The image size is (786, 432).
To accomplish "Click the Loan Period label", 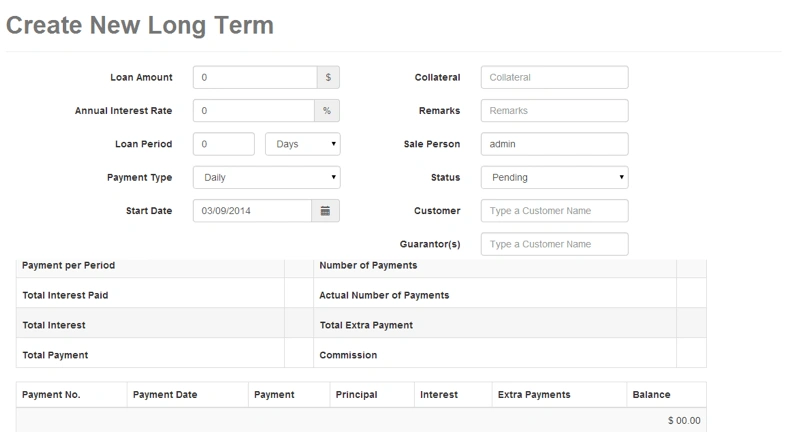I will click(x=143, y=144).
